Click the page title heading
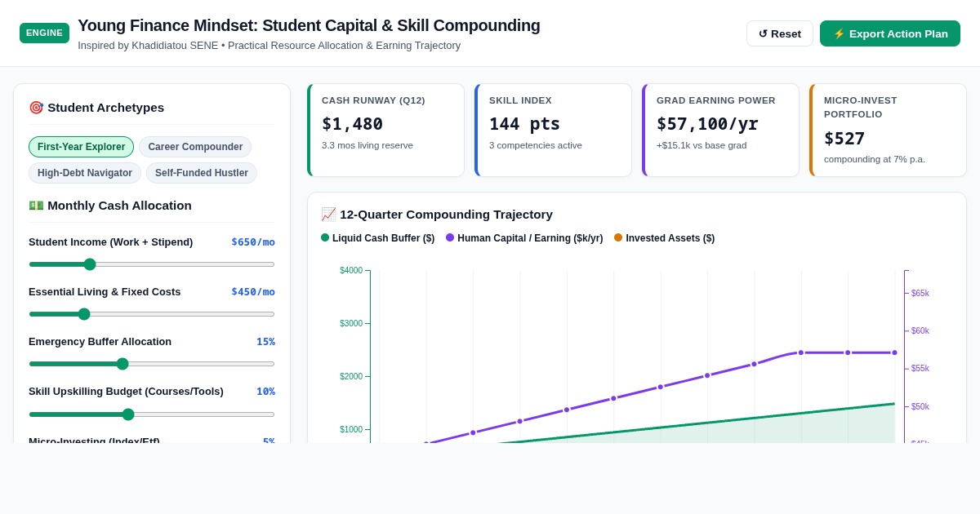The image size is (980, 514). 309,25
